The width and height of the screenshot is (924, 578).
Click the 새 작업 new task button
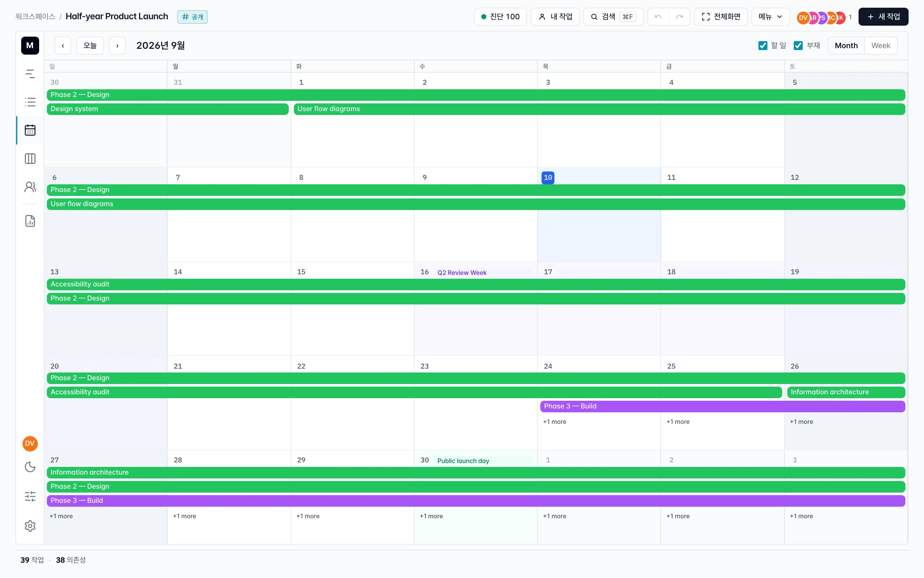pos(883,17)
